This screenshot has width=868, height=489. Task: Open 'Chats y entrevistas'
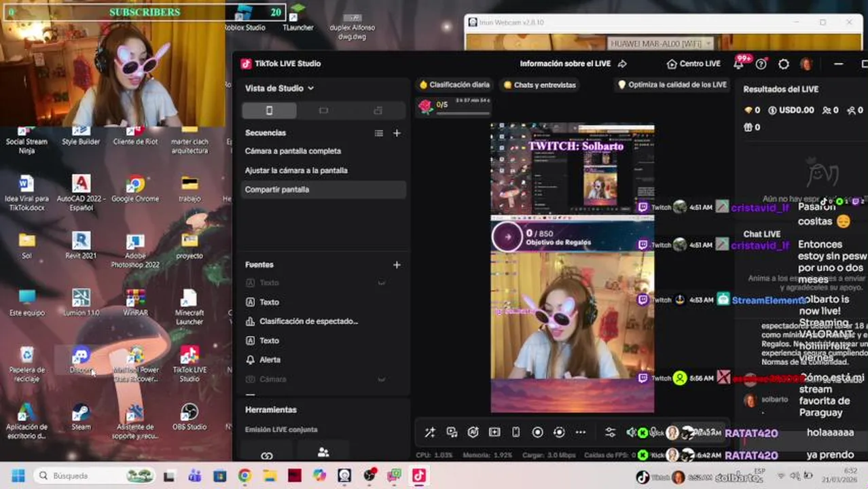click(539, 85)
